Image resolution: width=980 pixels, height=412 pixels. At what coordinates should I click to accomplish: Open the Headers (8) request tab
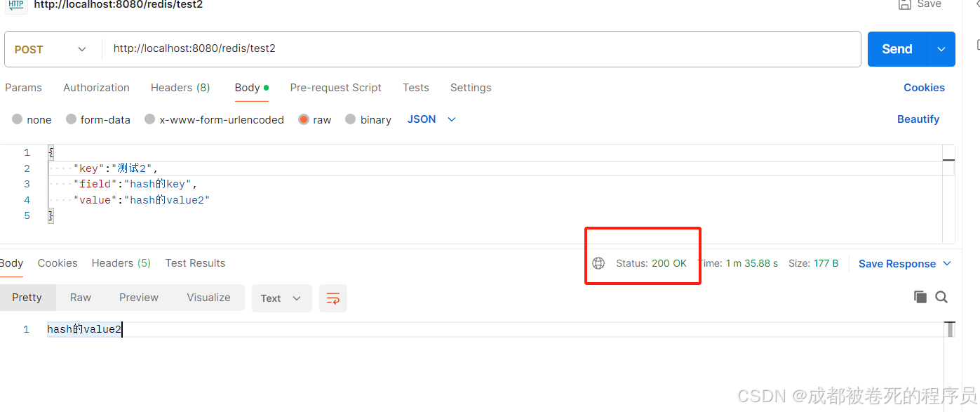click(180, 88)
